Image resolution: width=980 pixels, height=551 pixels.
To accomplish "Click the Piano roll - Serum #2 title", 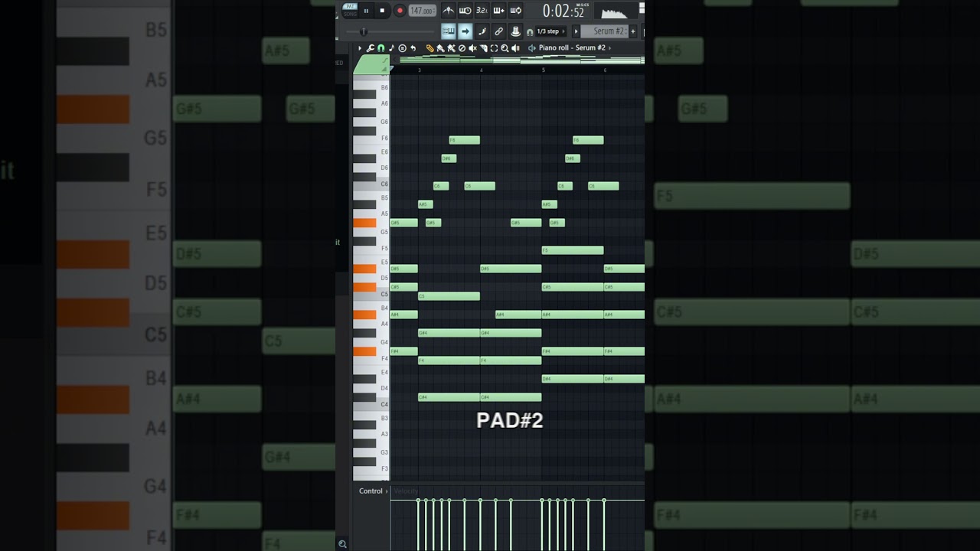I will pos(572,48).
